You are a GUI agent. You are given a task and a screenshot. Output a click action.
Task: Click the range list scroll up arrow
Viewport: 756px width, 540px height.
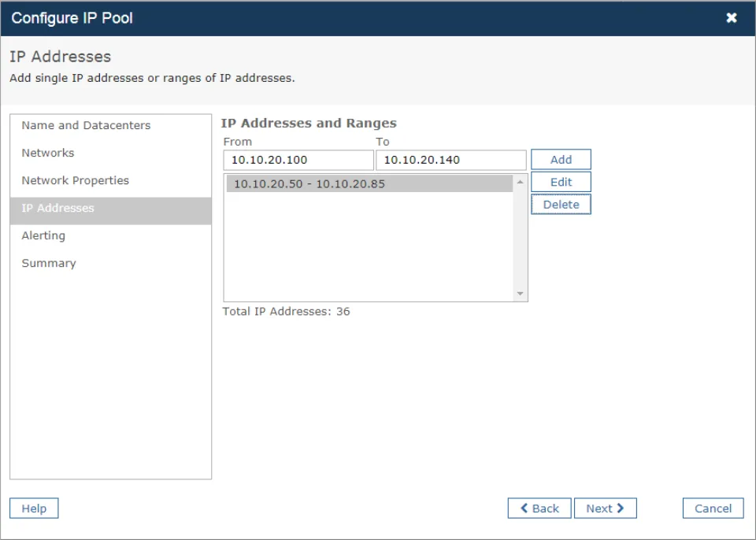520,182
